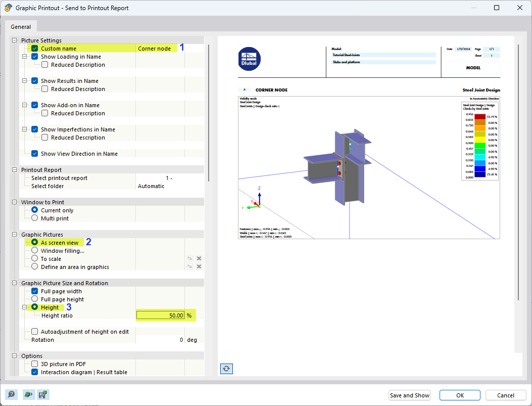Viewport: 532px width, 406px height.
Task: Click the Dlubal logo in the preview
Action: (x=250, y=59)
